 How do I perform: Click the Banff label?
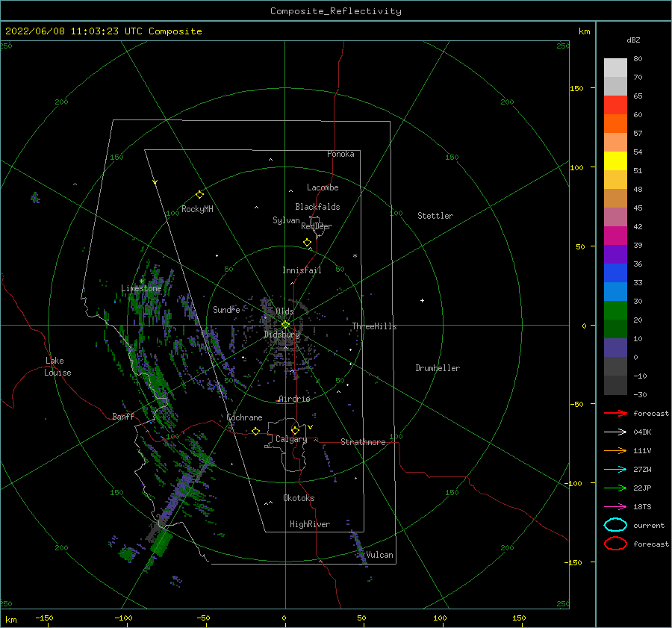click(x=123, y=417)
